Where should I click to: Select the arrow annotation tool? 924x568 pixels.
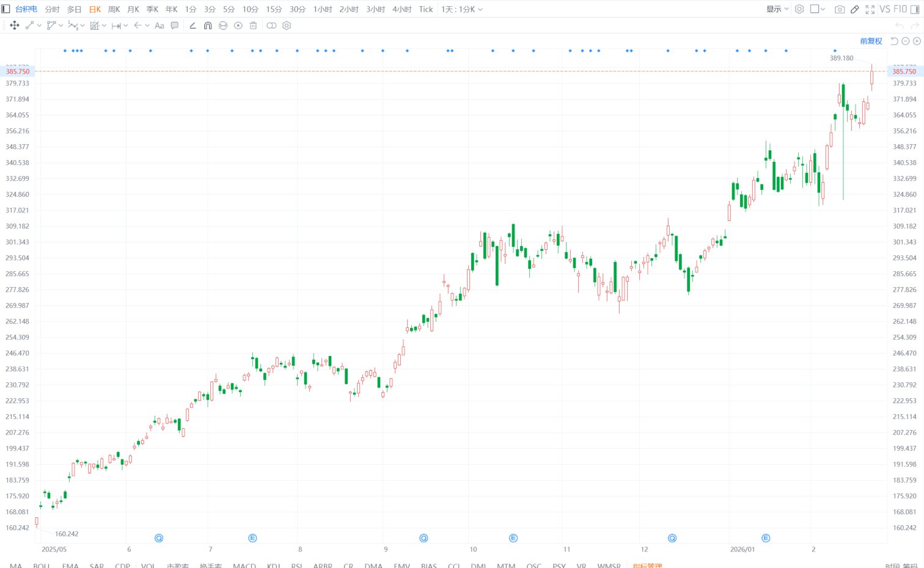click(137, 26)
